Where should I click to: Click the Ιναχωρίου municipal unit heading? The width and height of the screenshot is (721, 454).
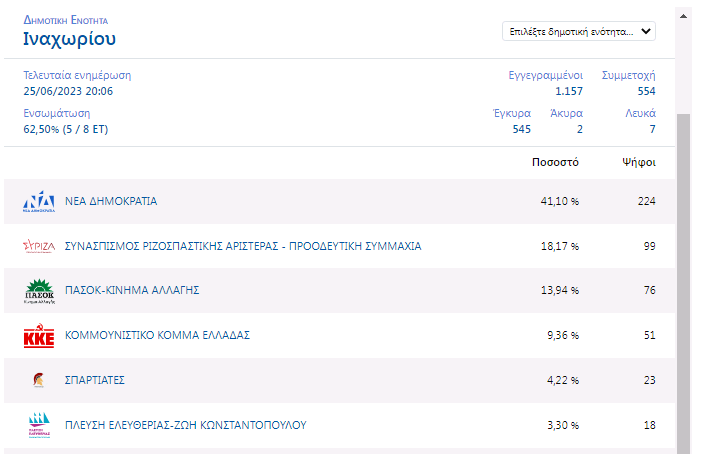pos(70,40)
